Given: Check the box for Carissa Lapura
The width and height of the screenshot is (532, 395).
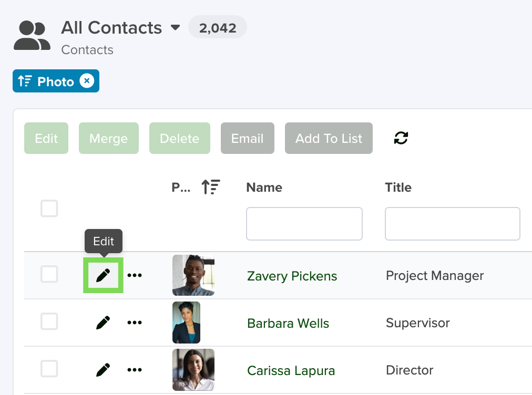Looking at the screenshot, I should 49,369.
